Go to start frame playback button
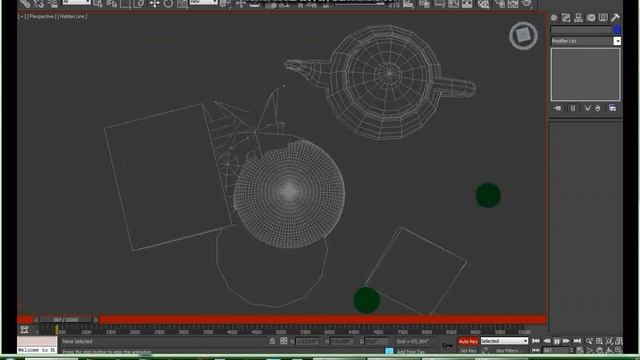Screen dimensions: 640x360 (x=536, y=341)
